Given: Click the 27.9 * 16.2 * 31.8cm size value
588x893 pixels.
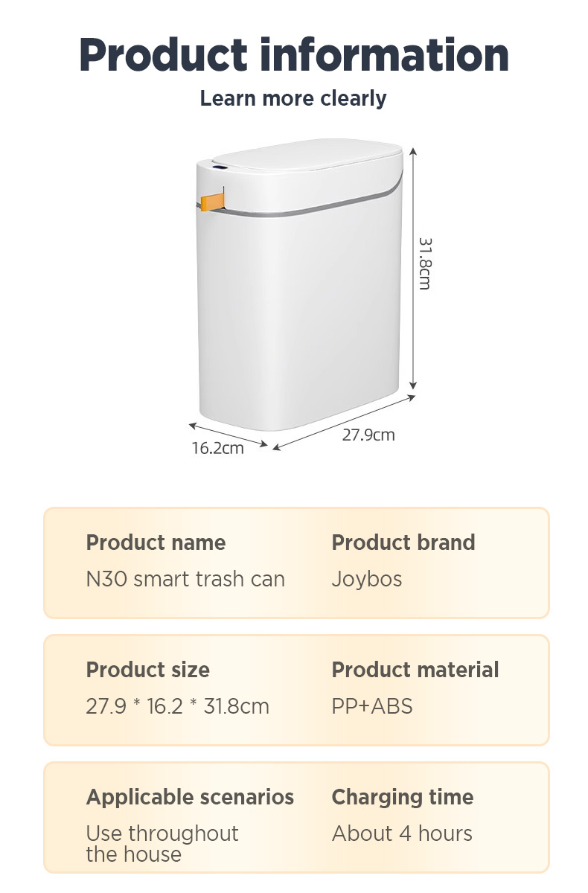Looking at the screenshot, I should 177,706.
